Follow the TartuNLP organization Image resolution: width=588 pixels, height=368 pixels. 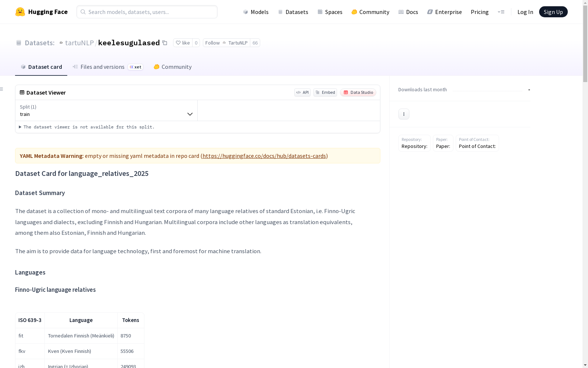pos(226,43)
